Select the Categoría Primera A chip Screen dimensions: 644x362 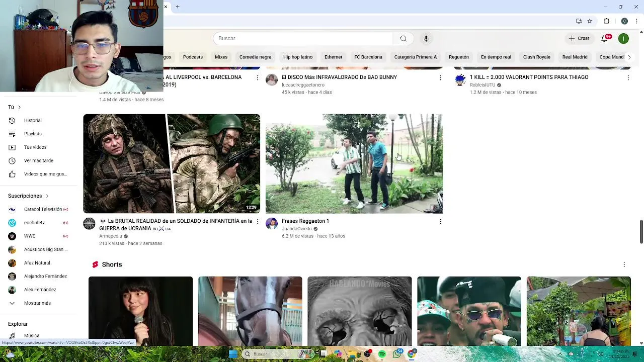416,57
